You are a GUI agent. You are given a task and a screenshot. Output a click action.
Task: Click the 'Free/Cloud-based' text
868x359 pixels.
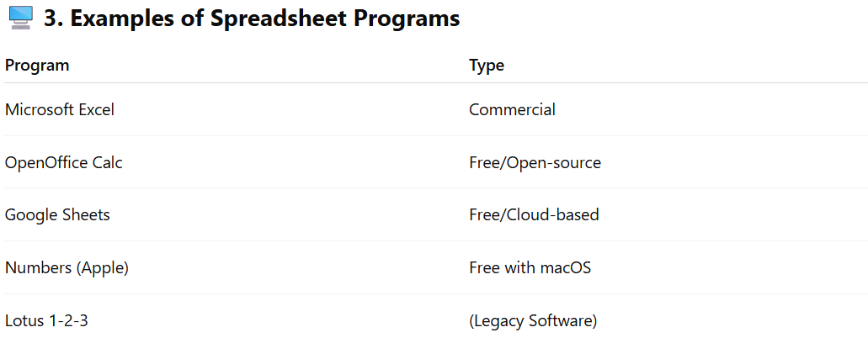click(534, 214)
